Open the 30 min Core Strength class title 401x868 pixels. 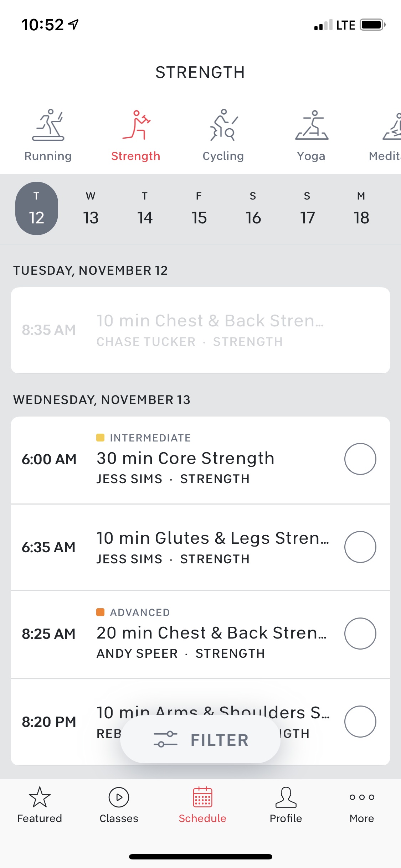pyautogui.click(x=185, y=458)
